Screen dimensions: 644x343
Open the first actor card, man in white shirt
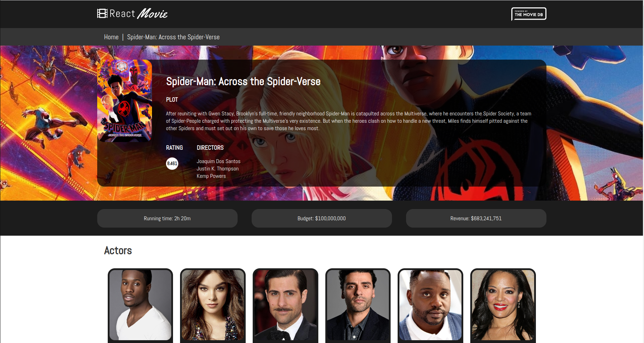pyautogui.click(x=140, y=305)
